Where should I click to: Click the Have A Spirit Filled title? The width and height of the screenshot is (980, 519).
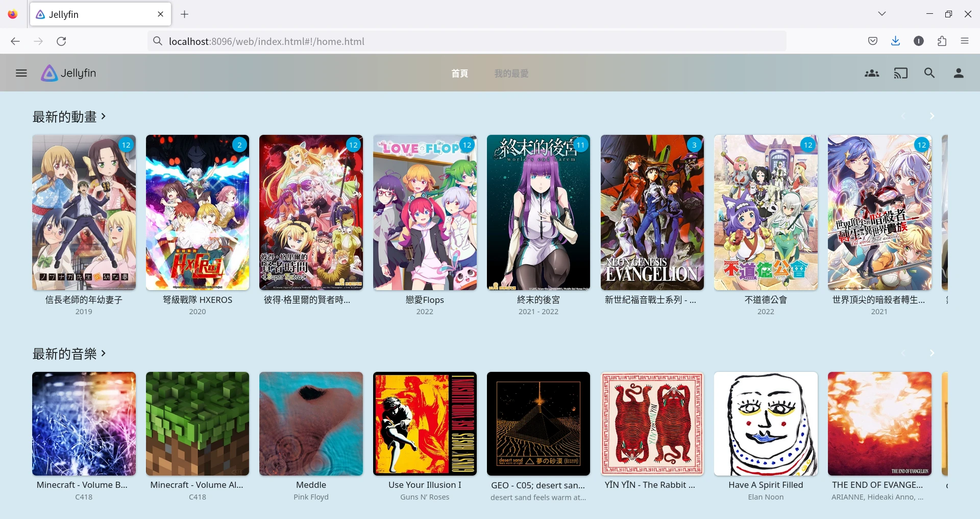[x=766, y=485]
